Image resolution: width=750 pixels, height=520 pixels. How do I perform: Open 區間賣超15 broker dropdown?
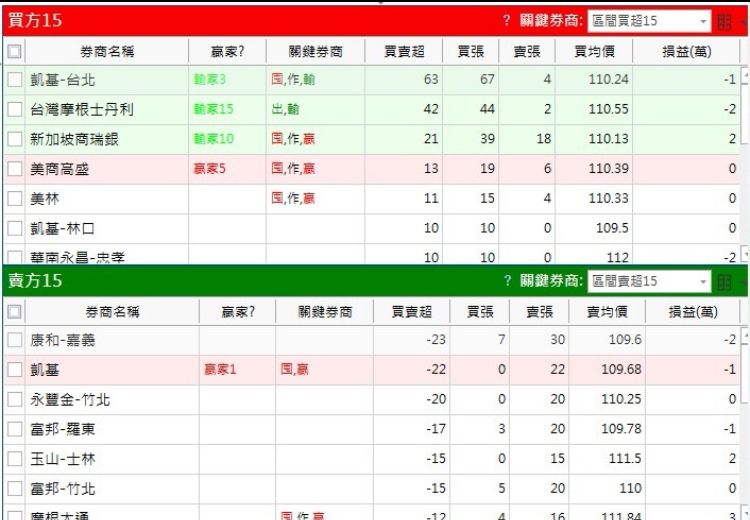(649, 281)
